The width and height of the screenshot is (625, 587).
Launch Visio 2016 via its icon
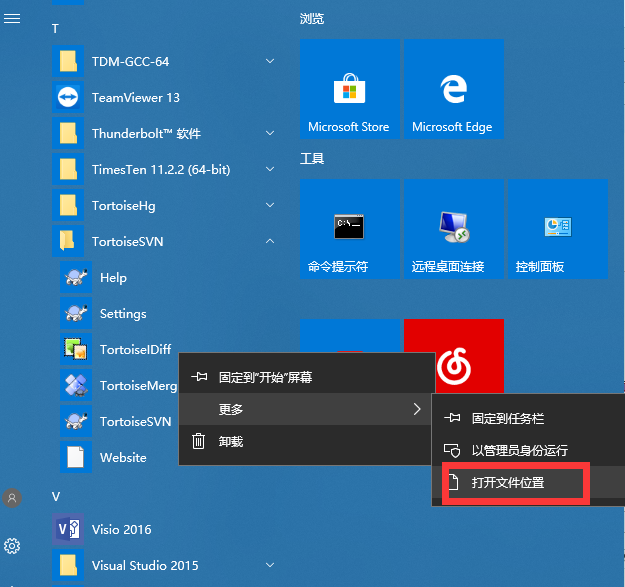68,529
